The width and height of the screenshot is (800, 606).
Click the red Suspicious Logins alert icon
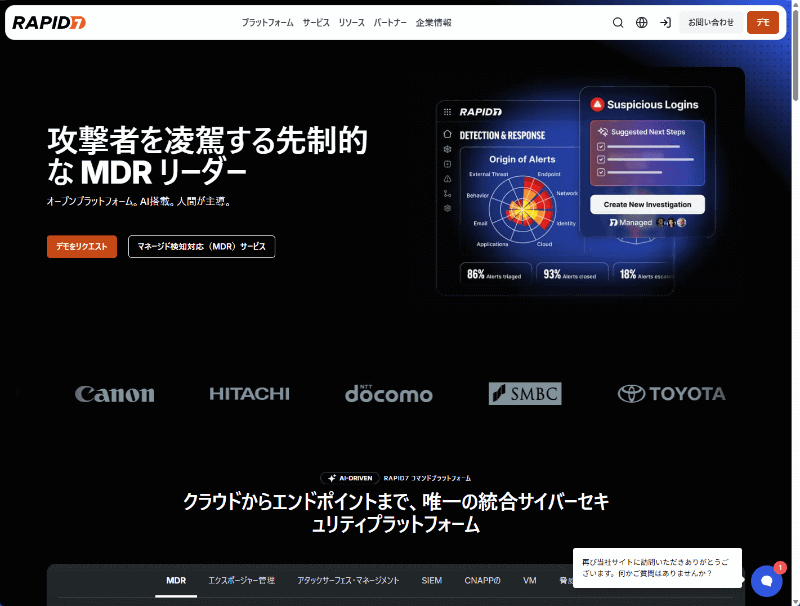pos(597,105)
